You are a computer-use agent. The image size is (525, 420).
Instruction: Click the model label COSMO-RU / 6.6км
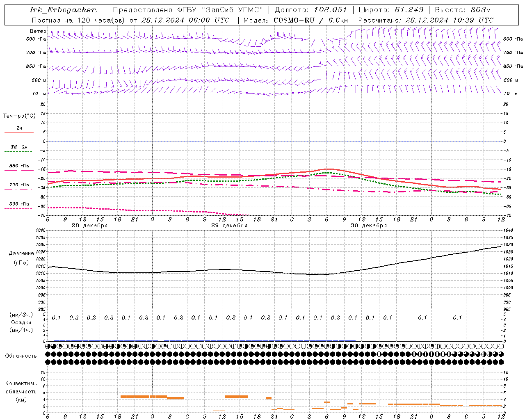pos(311,20)
